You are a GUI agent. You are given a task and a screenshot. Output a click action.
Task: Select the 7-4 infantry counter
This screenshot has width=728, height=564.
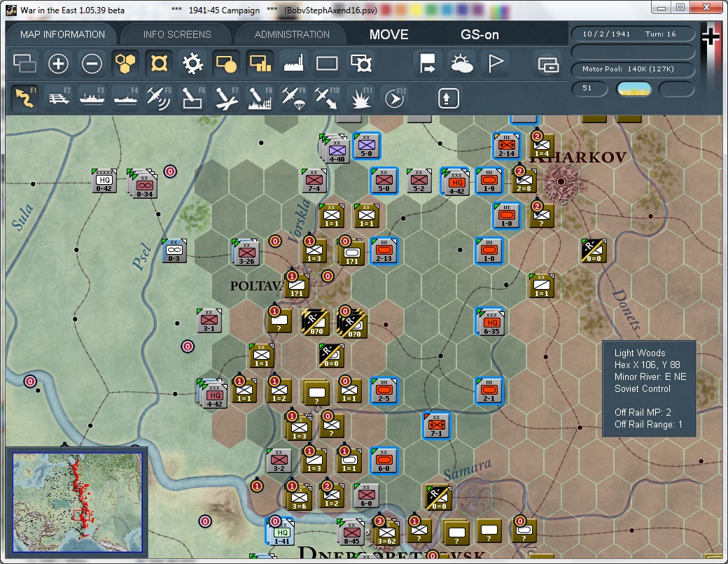(x=314, y=181)
